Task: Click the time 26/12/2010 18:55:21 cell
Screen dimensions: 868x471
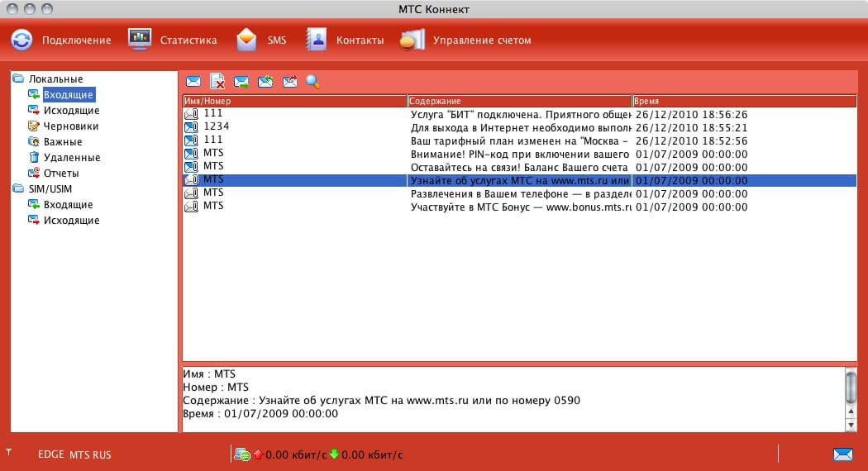Action: [x=691, y=128]
